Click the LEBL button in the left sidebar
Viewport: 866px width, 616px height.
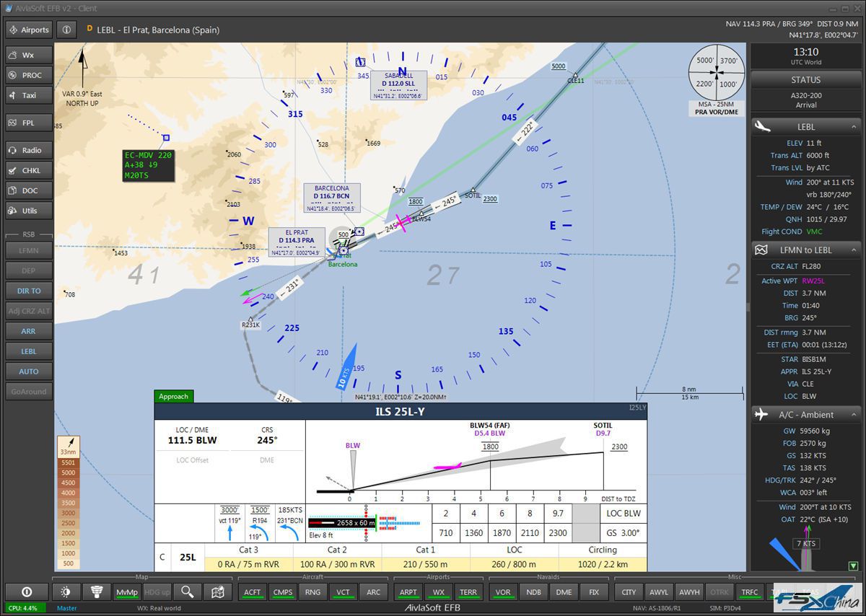[x=29, y=351]
